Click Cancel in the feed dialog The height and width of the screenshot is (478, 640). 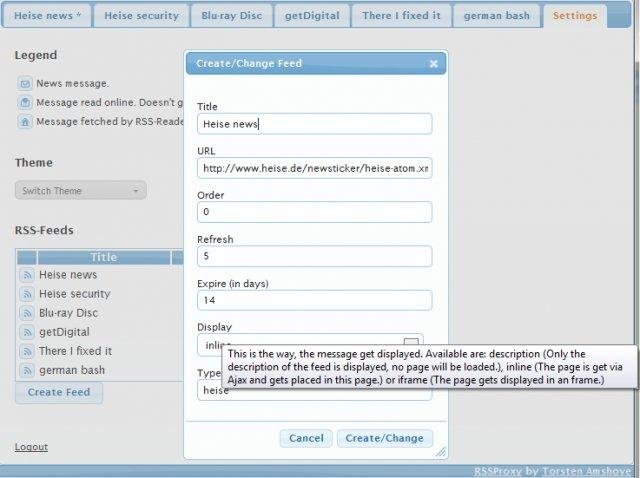[306, 438]
